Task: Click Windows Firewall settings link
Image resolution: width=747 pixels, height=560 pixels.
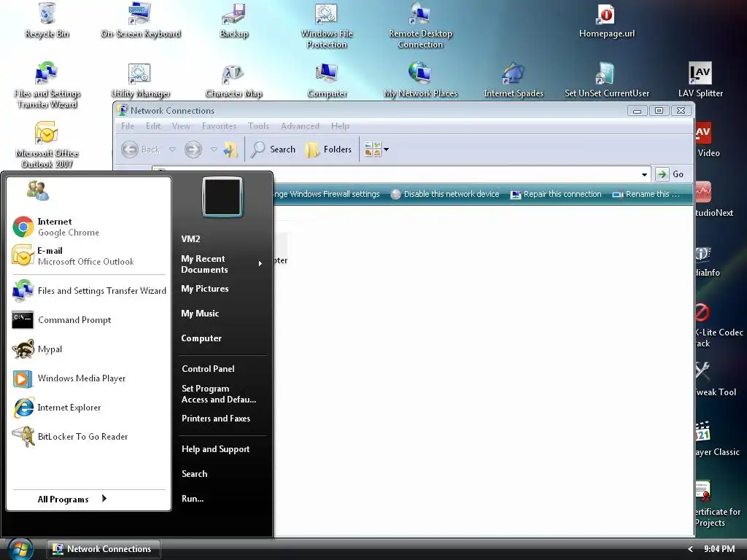Action: 327,194
